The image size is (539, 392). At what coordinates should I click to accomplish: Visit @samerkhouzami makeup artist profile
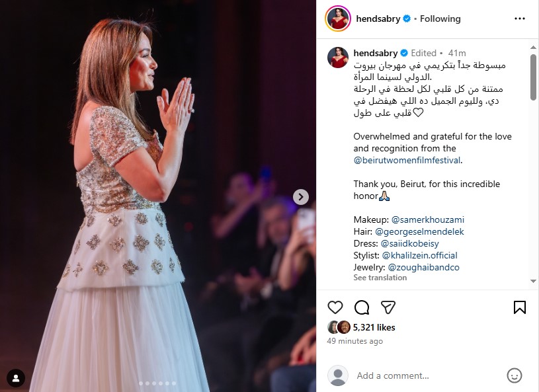[x=428, y=219]
